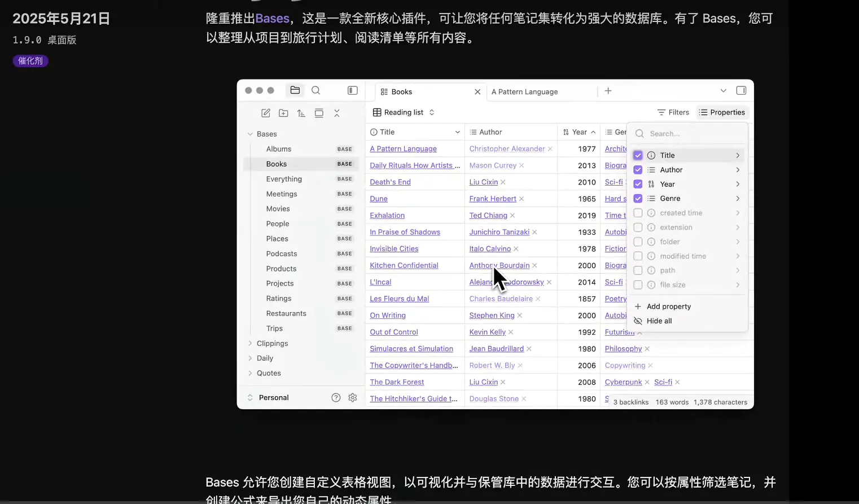This screenshot has width=859, height=504.
Task: Toggle the left sidebar panel icon
Action: click(x=353, y=90)
